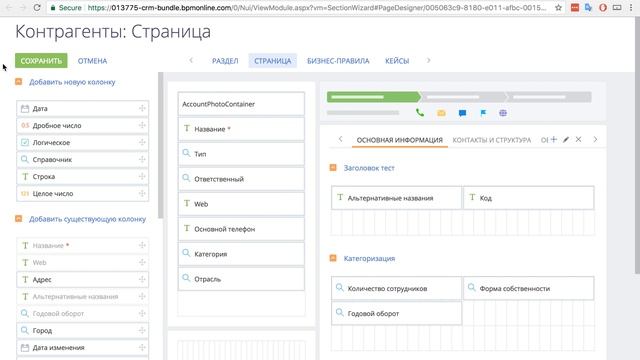Go to previous wizard step arrow
640x360 pixels.
tap(191, 60)
